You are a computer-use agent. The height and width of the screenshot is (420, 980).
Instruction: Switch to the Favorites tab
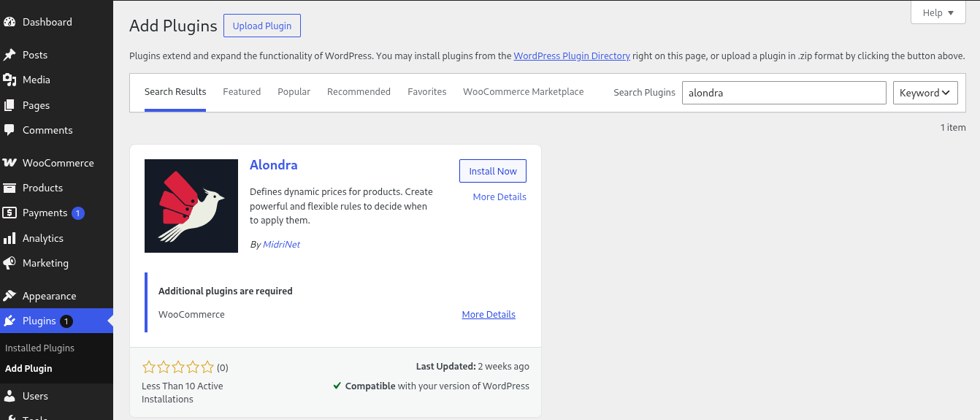tap(427, 92)
